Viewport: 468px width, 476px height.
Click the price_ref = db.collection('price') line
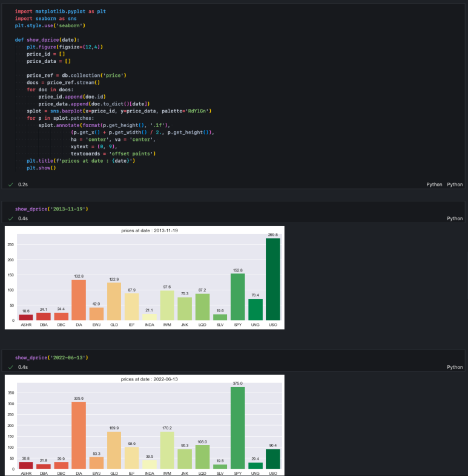pos(76,76)
